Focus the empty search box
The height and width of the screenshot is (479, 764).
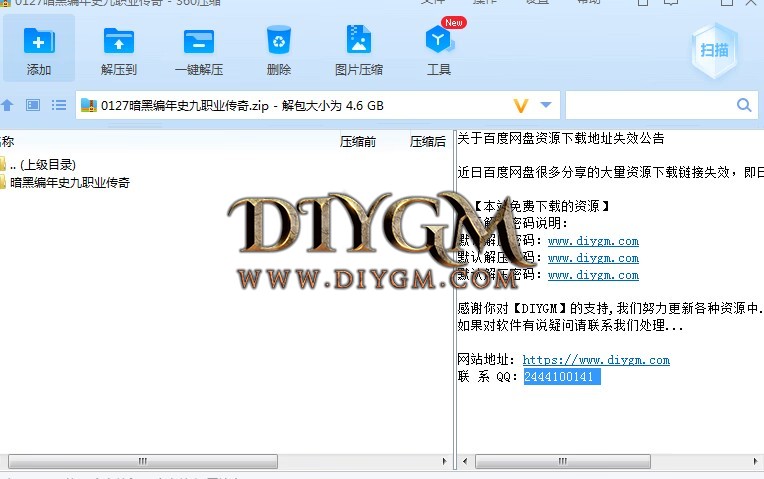click(x=650, y=105)
